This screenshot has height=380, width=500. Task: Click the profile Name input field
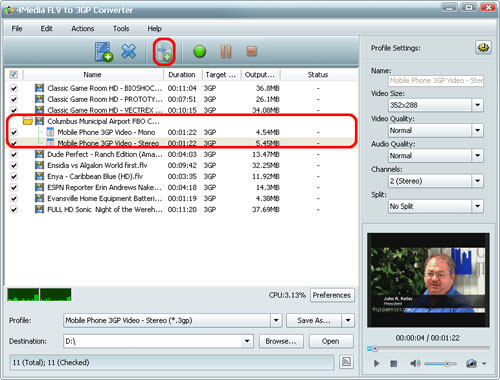point(436,80)
